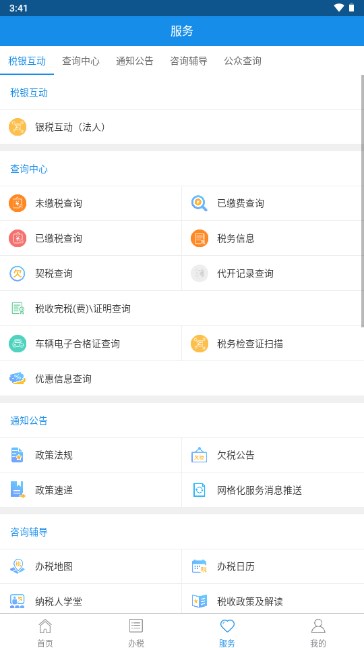Open 税收完税(费)证明查询 entry
Screen dimensions: 364x648
(x=182, y=308)
